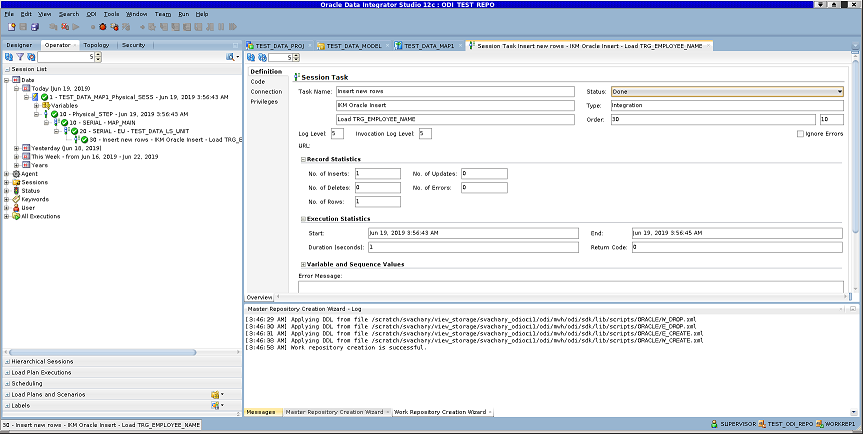Click the folder icon in Load Plans and Scenarios
863x434 pixels.
tap(215, 394)
